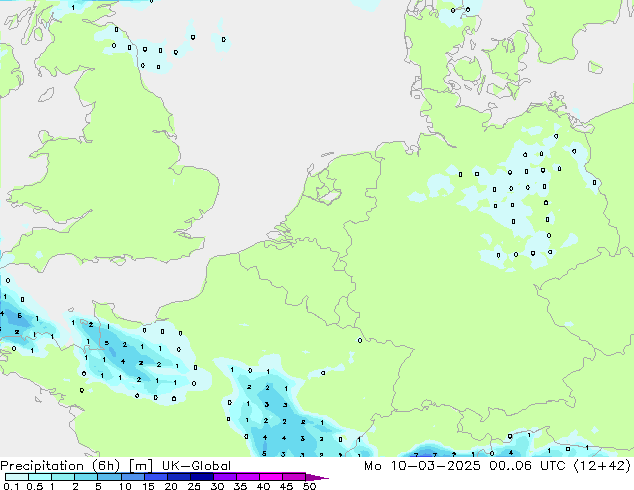Click the '[m]' unit label
Screen dimensions: 634x490
coord(141,466)
